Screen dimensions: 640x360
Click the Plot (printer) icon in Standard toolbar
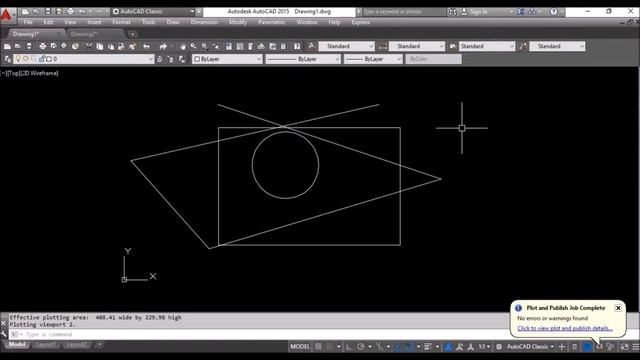43,47
